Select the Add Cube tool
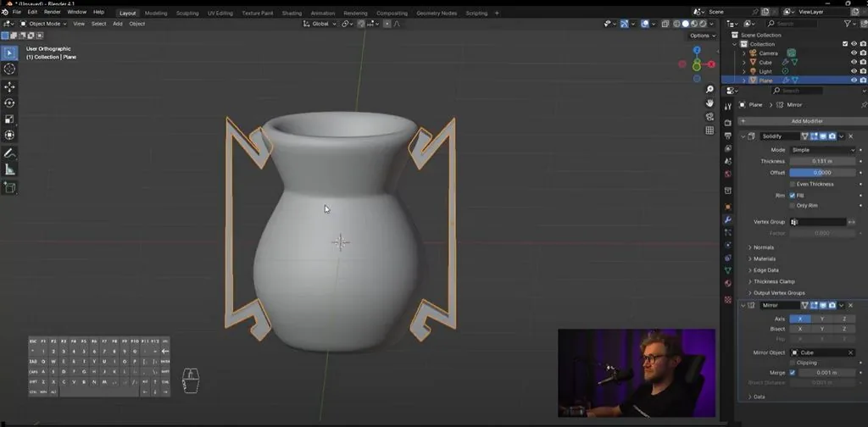The height and width of the screenshot is (427, 868). [9, 188]
